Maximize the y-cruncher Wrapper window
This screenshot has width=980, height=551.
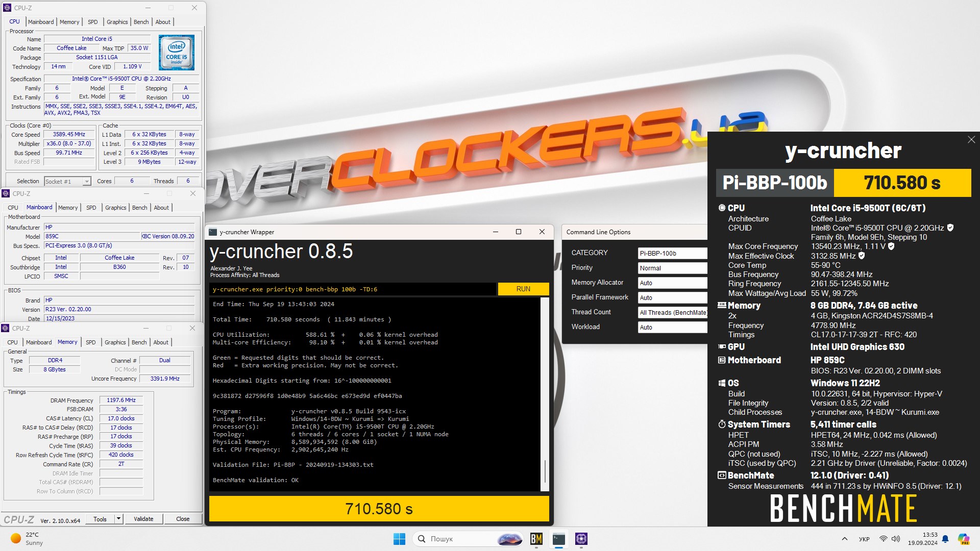click(518, 232)
